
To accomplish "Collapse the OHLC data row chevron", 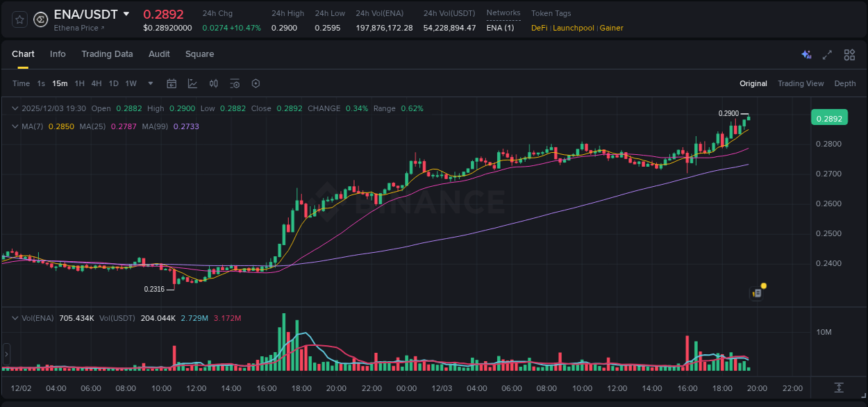I will pyautogui.click(x=15, y=108).
